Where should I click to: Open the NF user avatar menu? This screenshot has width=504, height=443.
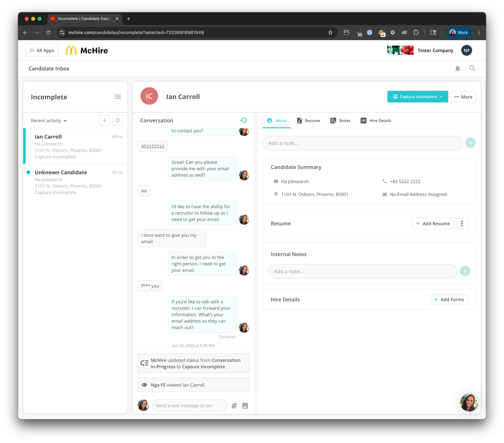coord(466,50)
